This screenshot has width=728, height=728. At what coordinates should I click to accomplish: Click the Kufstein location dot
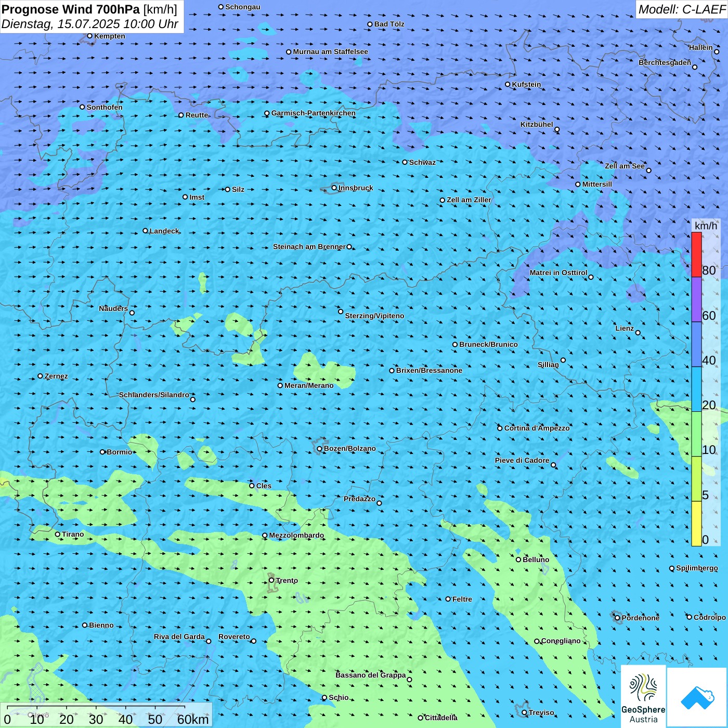click(508, 84)
